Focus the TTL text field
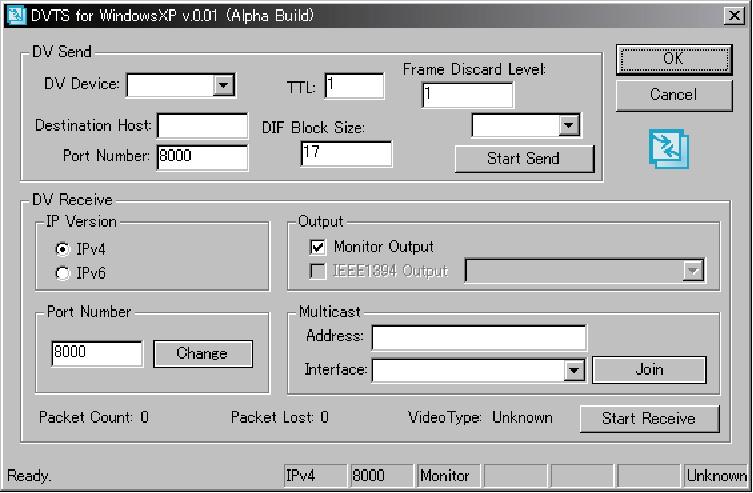Screen dimensions: 753x493 pos(354,86)
